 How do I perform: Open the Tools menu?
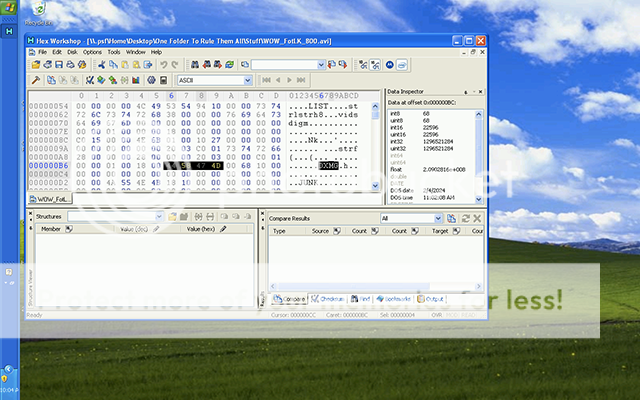click(x=114, y=52)
